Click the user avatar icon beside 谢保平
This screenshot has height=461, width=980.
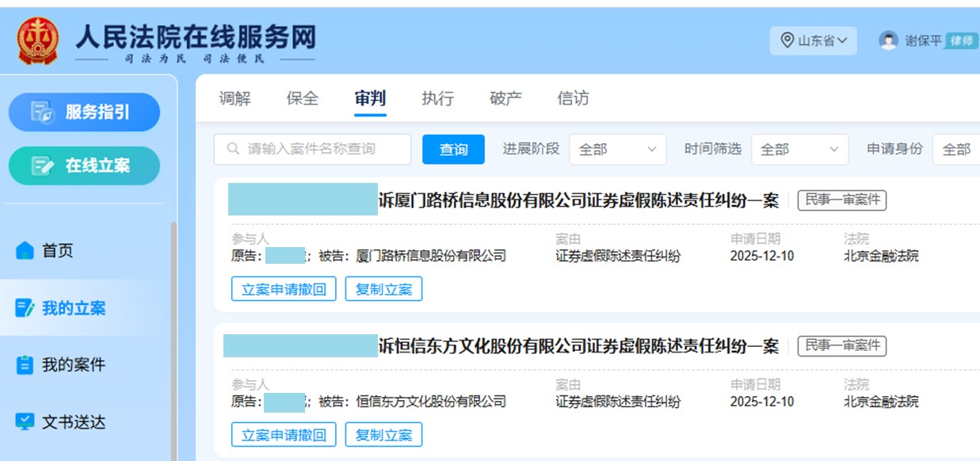(889, 40)
